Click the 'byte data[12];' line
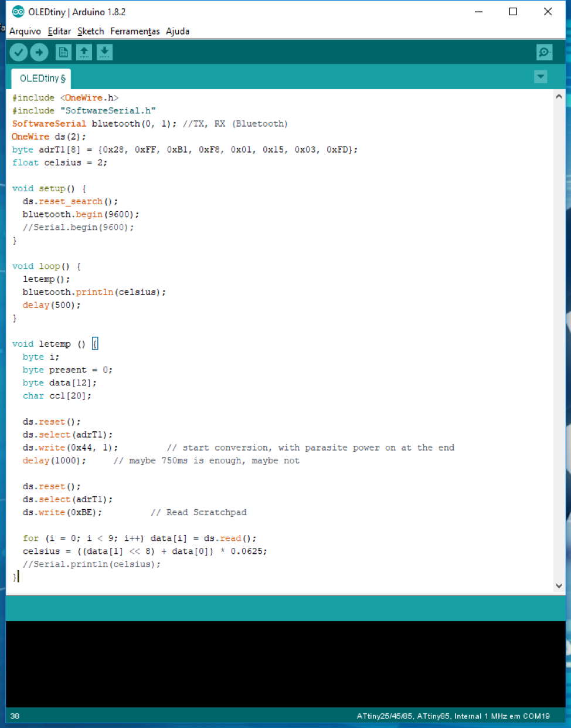The image size is (571, 728). (x=60, y=382)
